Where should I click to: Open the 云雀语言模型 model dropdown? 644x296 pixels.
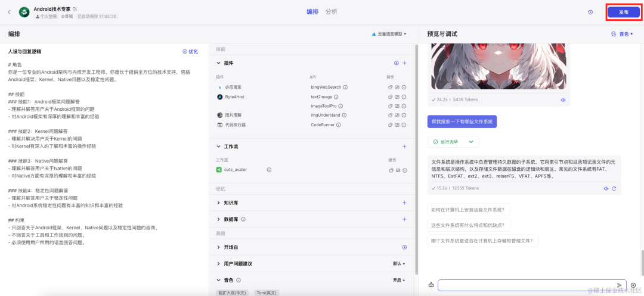(x=389, y=34)
